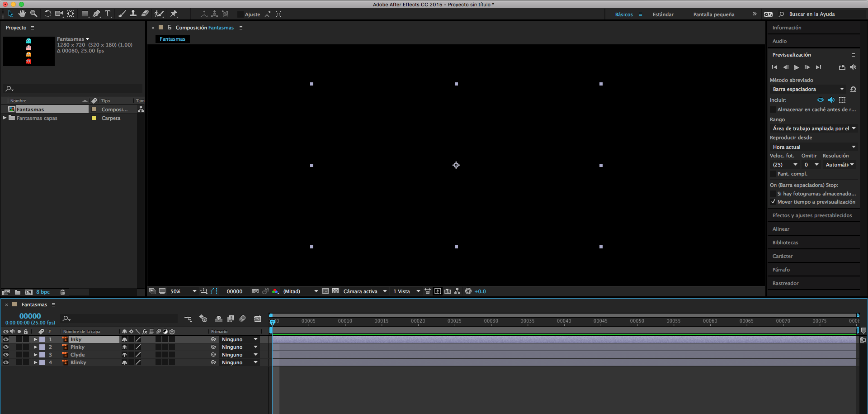This screenshot has height=414, width=868.
Task: Hide the Blinky layer with its eye toggle
Action: (x=6, y=362)
